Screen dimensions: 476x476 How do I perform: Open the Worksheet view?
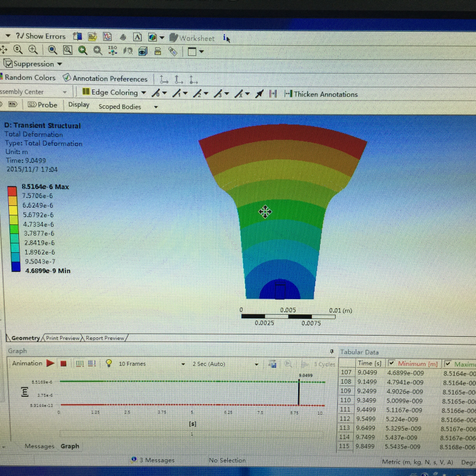[192, 38]
